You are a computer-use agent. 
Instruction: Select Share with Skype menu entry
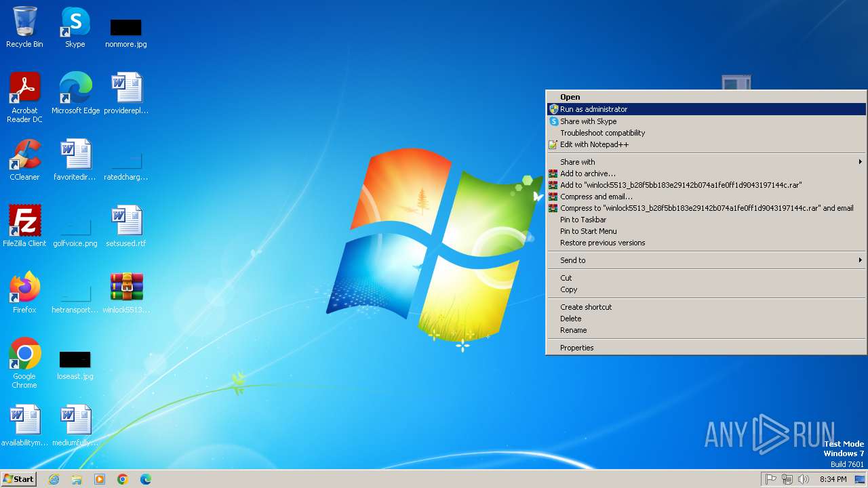707,121
